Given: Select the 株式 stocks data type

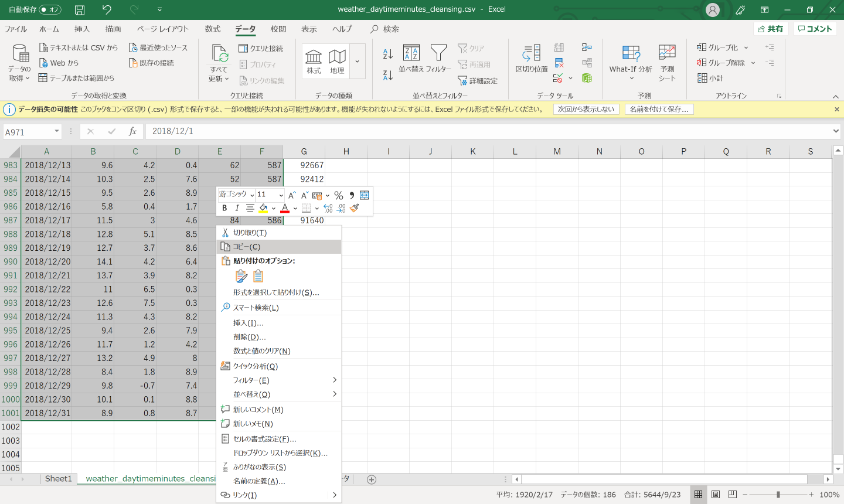Looking at the screenshot, I should click(314, 62).
